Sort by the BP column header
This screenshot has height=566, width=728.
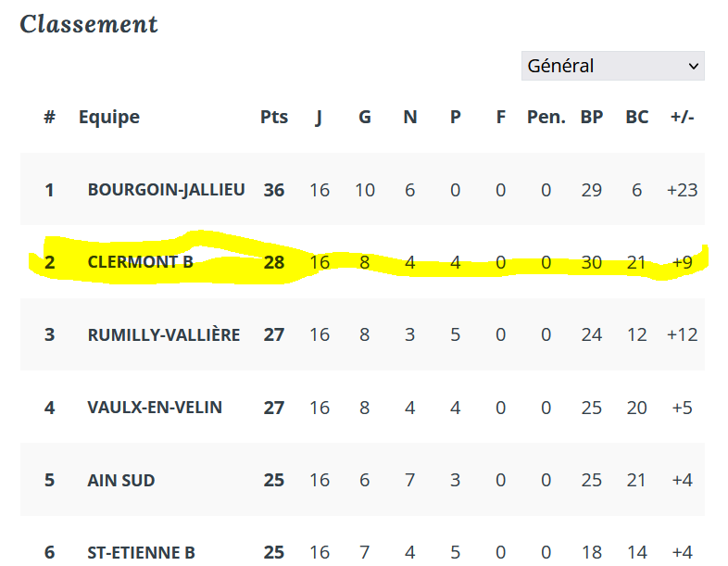coord(592,117)
